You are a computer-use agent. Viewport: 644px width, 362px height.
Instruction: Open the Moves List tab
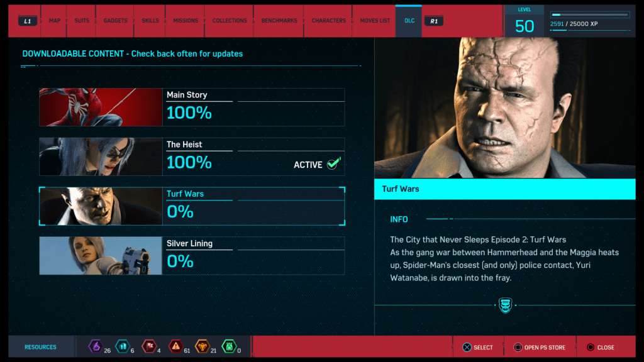(x=375, y=21)
